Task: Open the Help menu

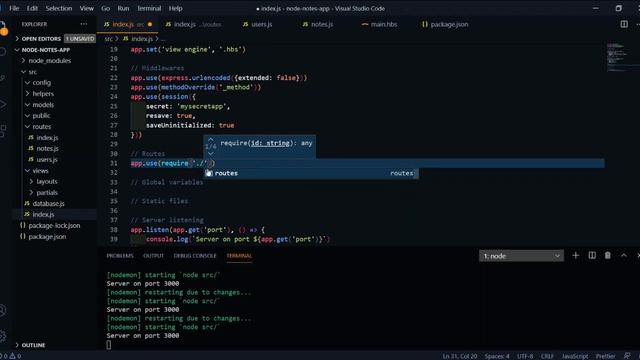Action: (176, 8)
